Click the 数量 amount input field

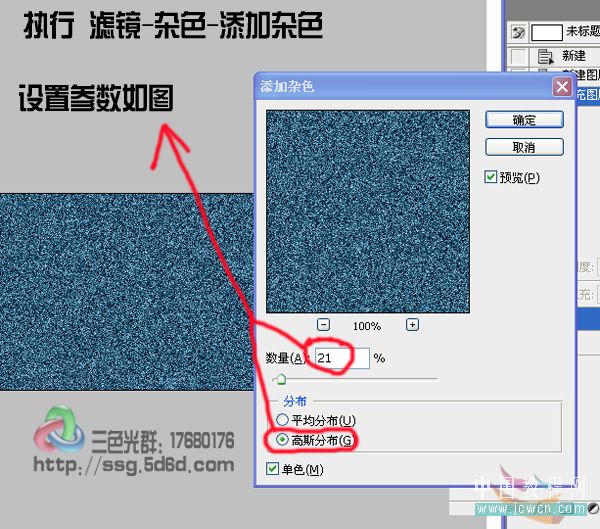coord(341,358)
